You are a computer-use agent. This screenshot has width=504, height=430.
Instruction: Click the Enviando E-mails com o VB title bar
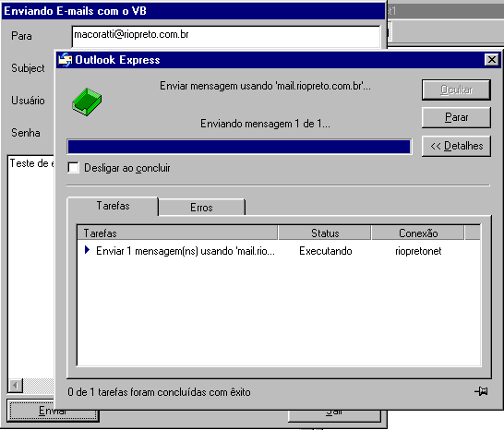click(194, 11)
